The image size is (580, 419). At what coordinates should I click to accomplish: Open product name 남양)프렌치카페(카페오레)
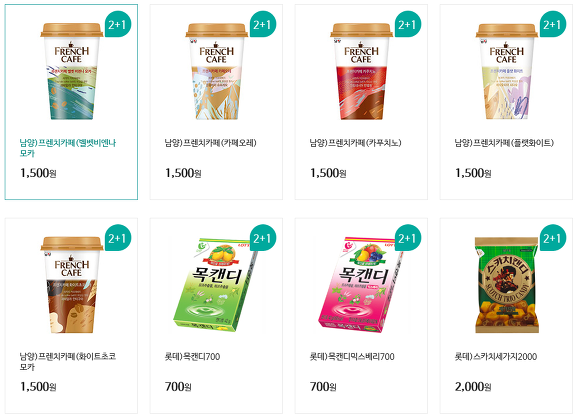pyautogui.click(x=210, y=143)
